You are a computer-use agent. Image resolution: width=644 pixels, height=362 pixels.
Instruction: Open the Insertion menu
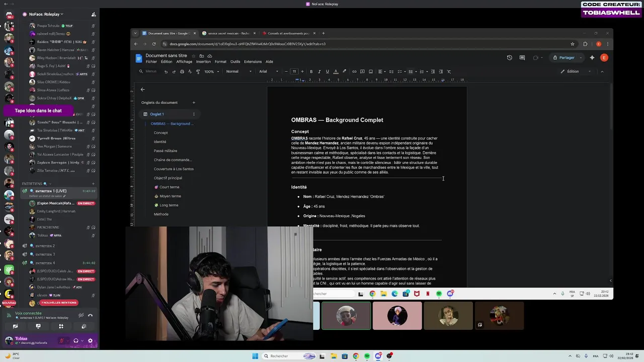click(x=203, y=62)
